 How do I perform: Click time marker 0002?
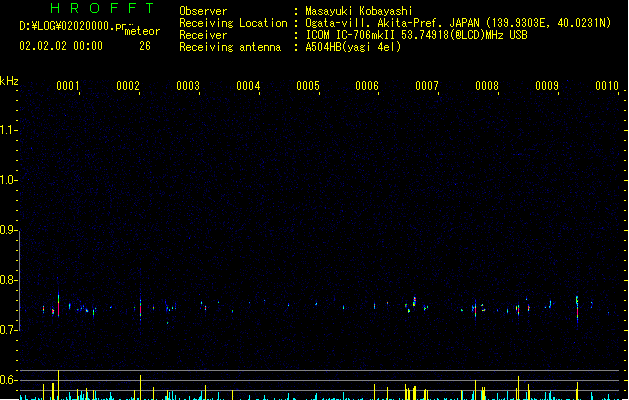[x=128, y=86]
